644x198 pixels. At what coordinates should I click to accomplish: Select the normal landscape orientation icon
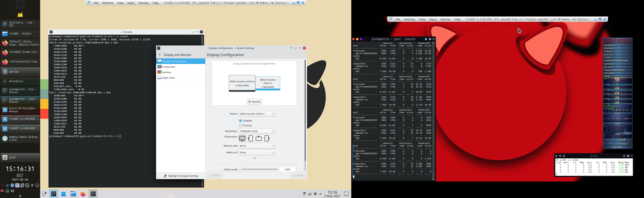pyautogui.click(x=242, y=138)
